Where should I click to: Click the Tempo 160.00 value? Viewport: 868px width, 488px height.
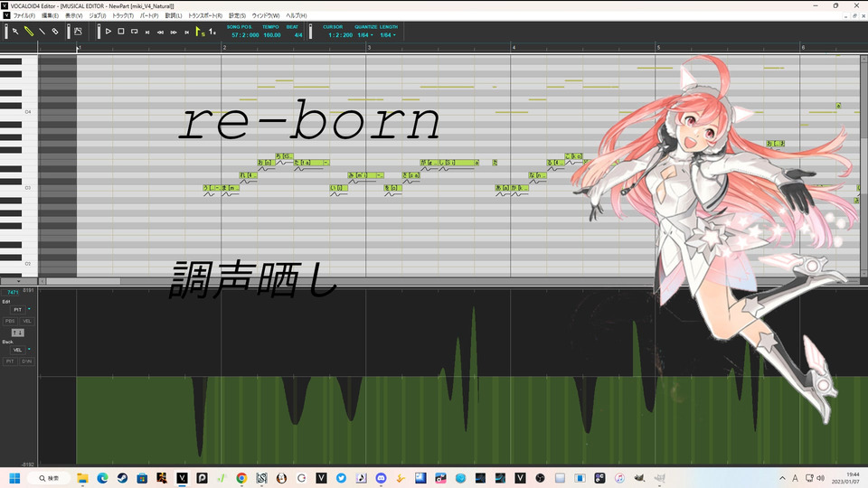pyautogui.click(x=272, y=35)
